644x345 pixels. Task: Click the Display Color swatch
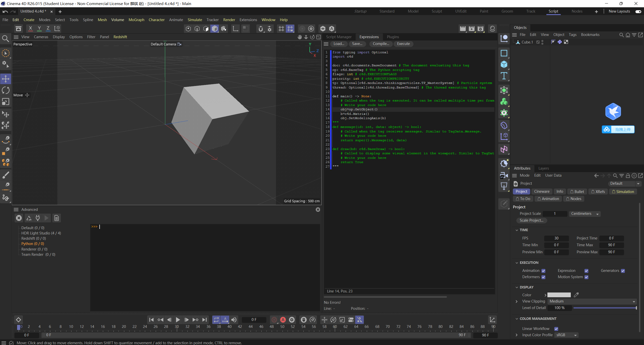[559, 295]
